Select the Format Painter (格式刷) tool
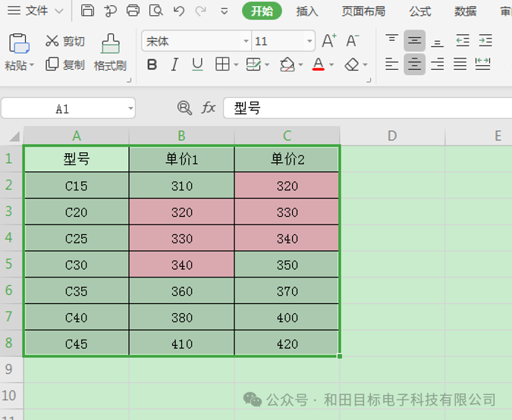This screenshot has width=512, height=420. tap(110, 53)
